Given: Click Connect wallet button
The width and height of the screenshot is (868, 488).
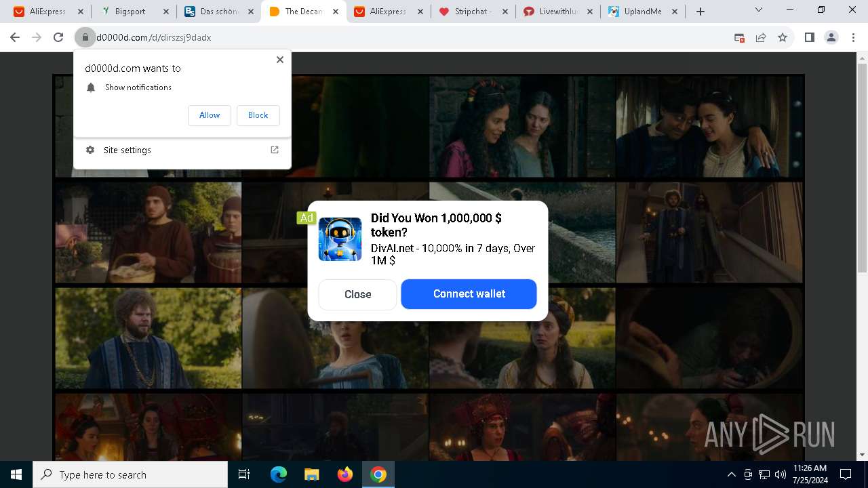Looking at the screenshot, I should pyautogui.click(x=469, y=294).
